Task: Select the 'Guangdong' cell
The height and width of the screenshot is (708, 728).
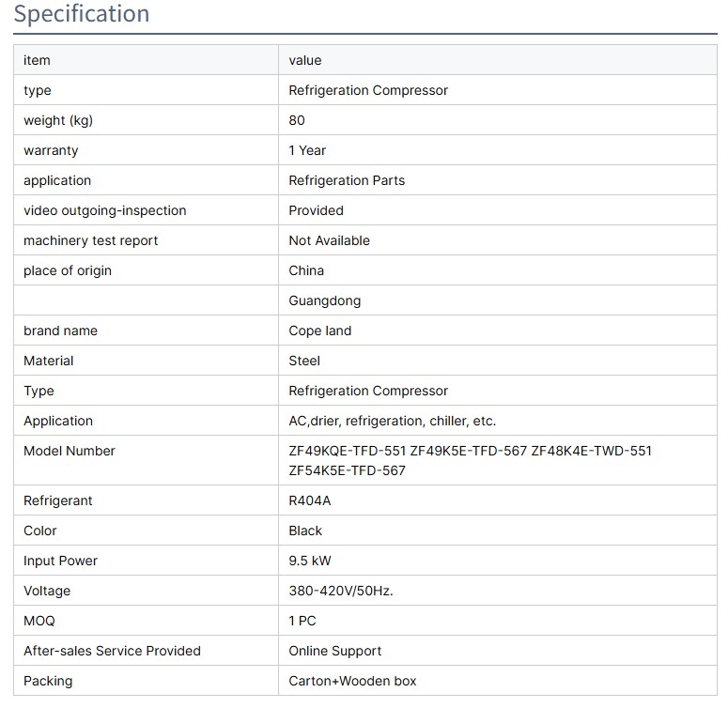Action: tap(324, 300)
